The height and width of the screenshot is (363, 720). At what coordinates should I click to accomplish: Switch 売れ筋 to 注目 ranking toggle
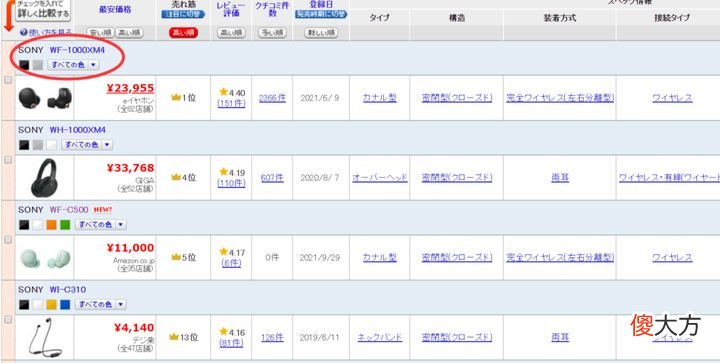(x=183, y=15)
